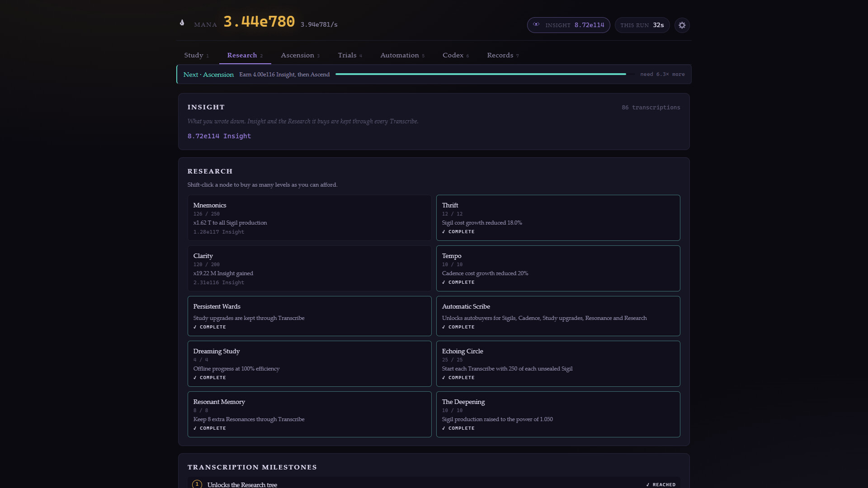Click The Deepening research node

tap(558, 414)
